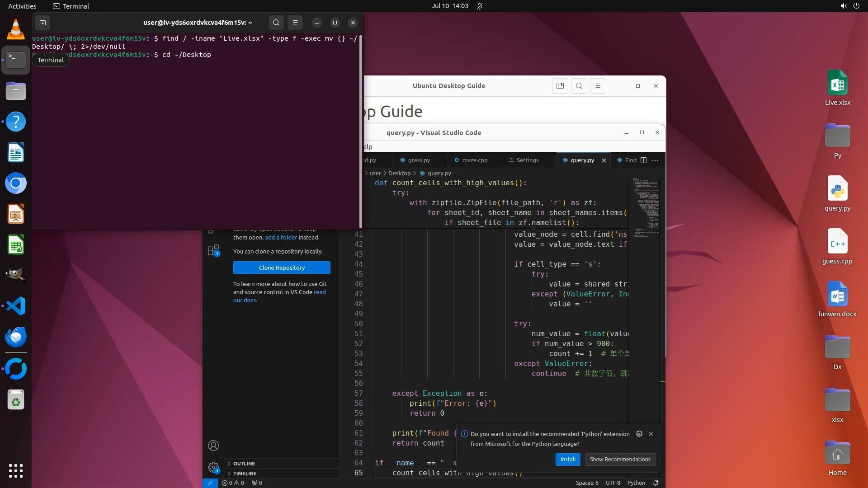Open the VS Code Extensions sidebar icon
The height and width of the screenshot is (488, 868).
point(213,250)
